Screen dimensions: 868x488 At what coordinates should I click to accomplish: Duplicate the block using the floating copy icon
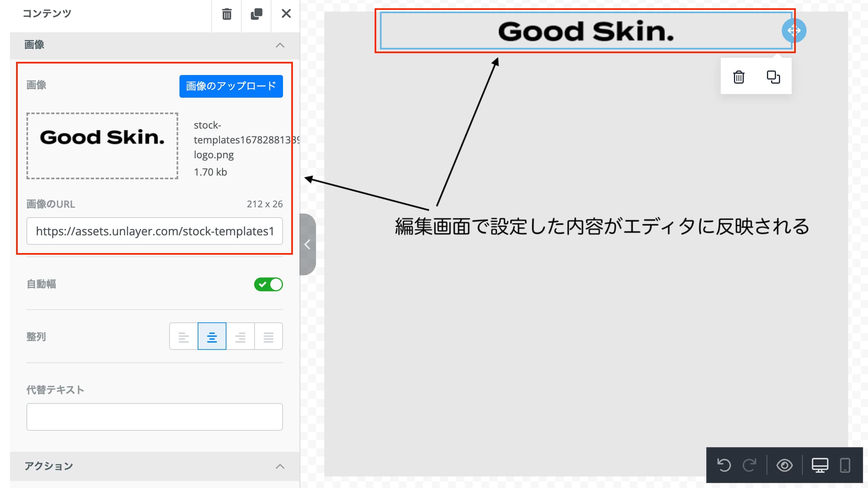pyautogui.click(x=773, y=77)
